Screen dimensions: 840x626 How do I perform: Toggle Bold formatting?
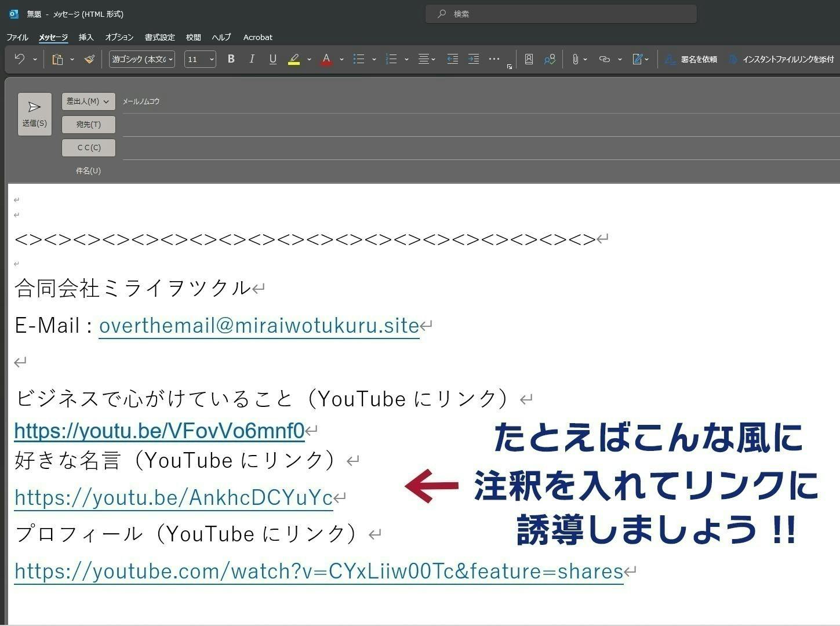pyautogui.click(x=231, y=59)
